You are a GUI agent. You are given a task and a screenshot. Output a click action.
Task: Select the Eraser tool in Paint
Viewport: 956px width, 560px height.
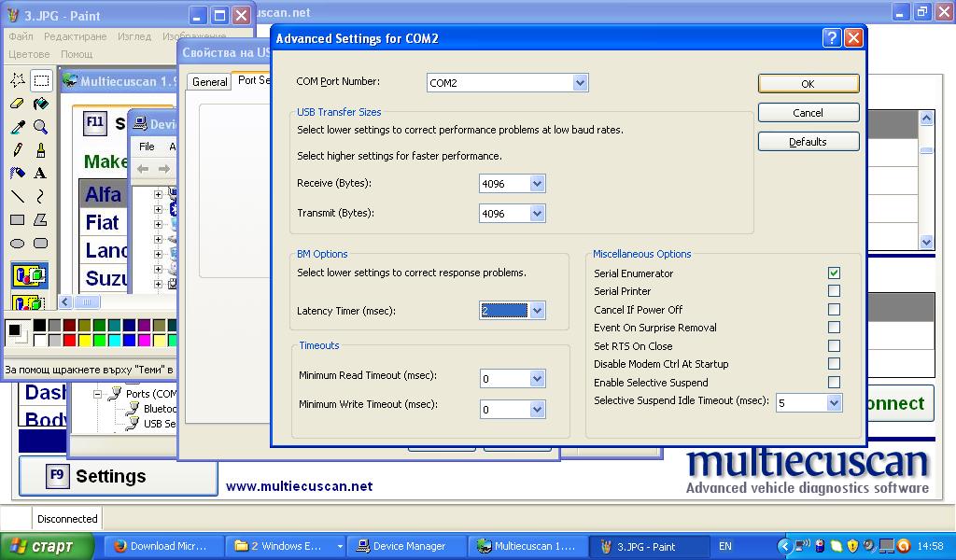pyautogui.click(x=18, y=104)
